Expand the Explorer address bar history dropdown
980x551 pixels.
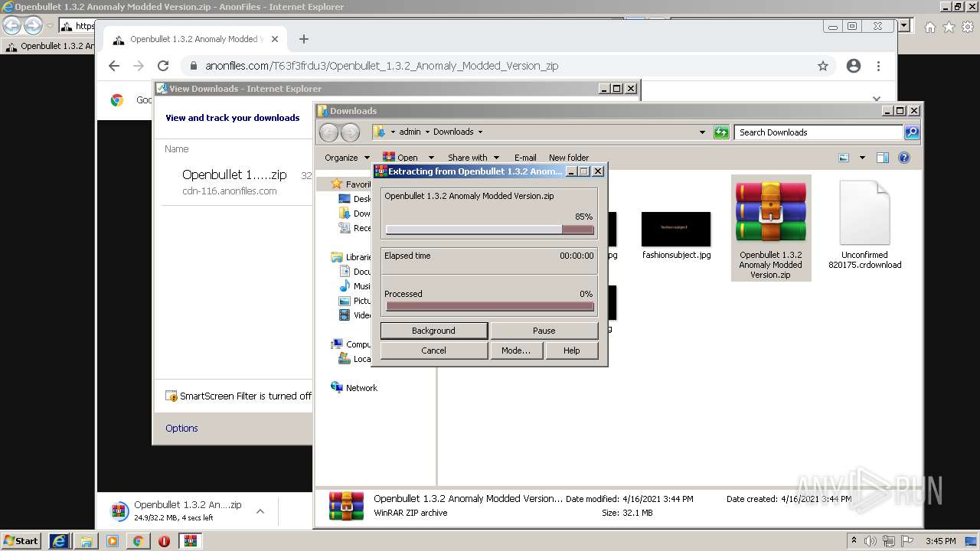tap(702, 132)
